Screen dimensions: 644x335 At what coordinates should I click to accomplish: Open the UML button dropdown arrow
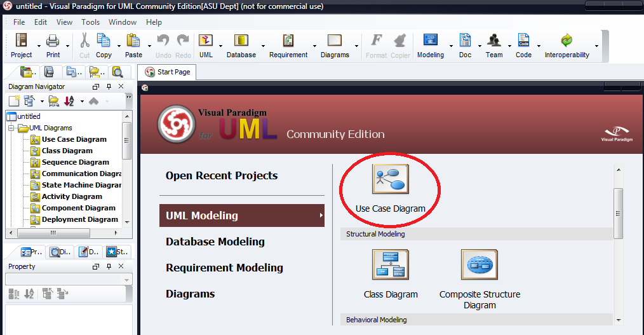(x=220, y=46)
